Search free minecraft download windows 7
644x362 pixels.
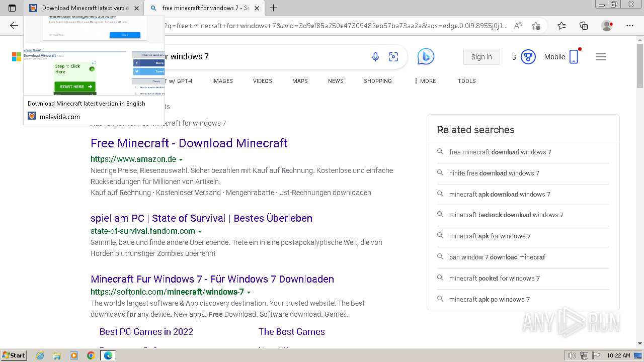pyautogui.click(x=523, y=152)
